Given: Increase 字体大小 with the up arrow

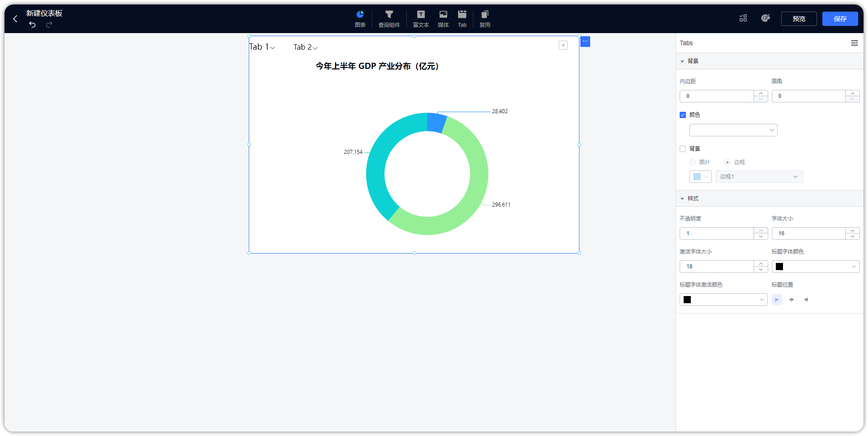Looking at the screenshot, I should 853,230.
